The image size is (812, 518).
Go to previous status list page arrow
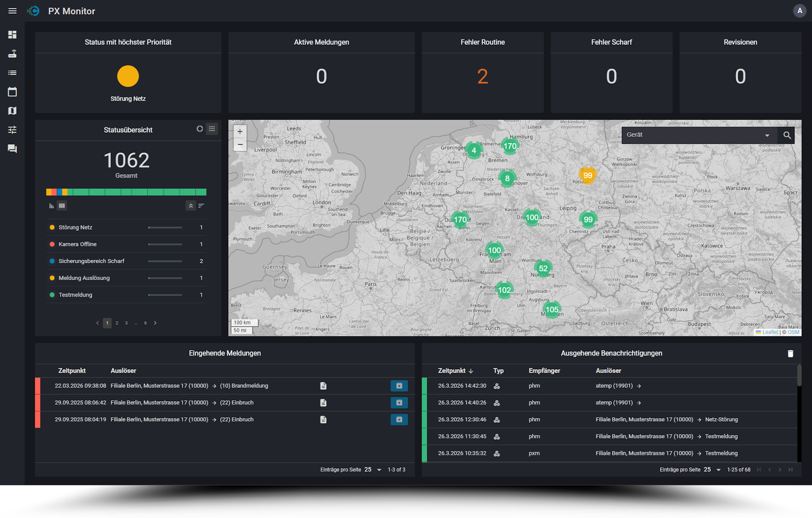coord(97,323)
